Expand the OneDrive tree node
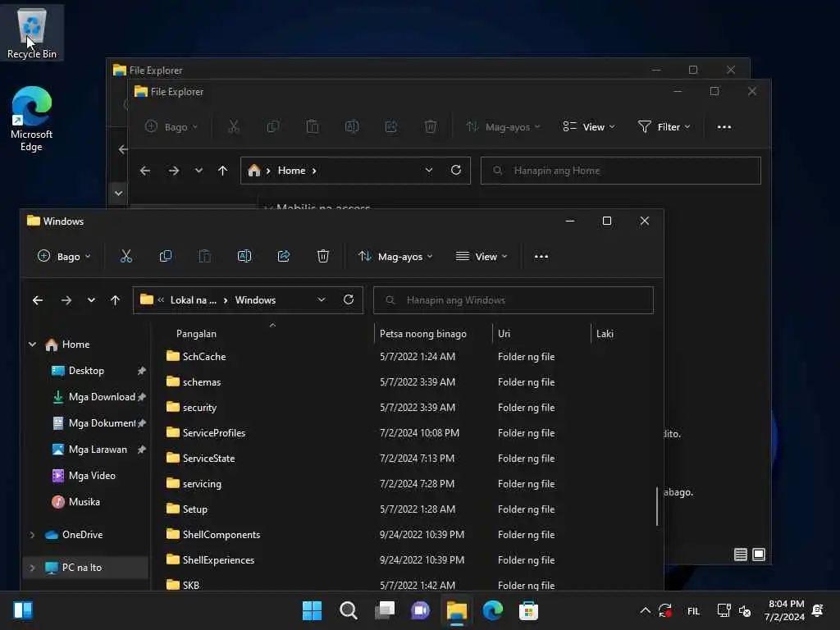Viewport: 840px width, 630px height. point(32,535)
